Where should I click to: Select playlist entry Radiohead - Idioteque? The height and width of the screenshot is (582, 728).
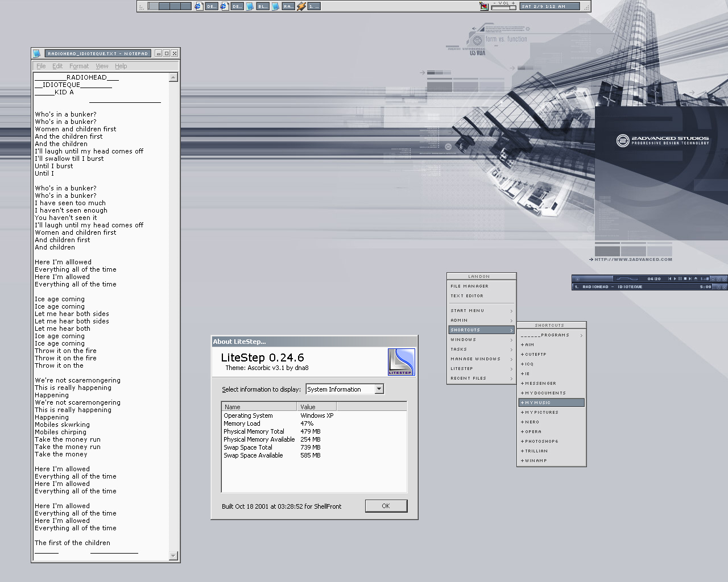643,287
